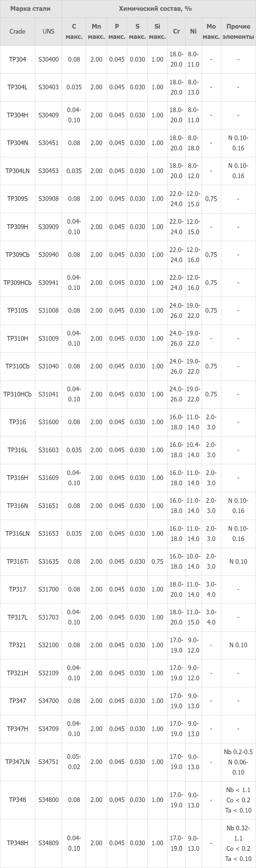Image resolution: width=256 pixels, height=868 pixels.
Task: Click the TP316Ti grade cell
Action: (18, 561)
